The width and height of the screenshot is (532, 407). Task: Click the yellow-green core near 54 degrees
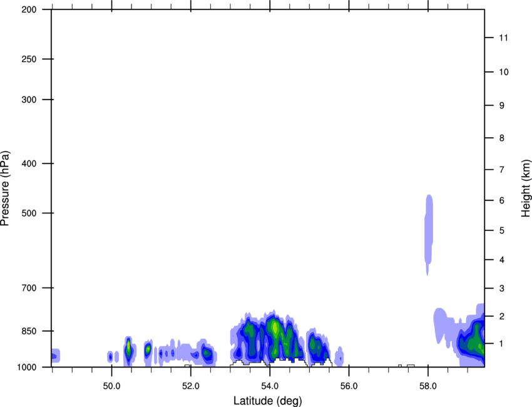tap(275, 327)
